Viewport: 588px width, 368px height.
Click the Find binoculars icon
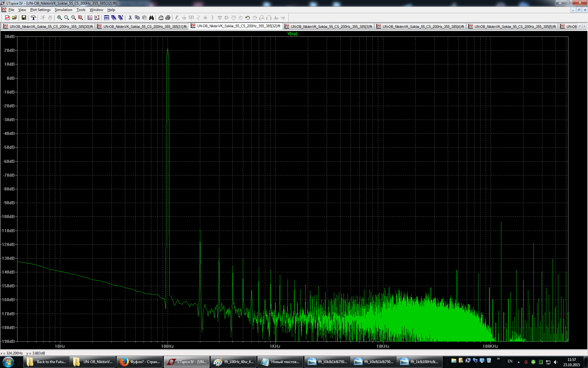click(x=151, y=18)
